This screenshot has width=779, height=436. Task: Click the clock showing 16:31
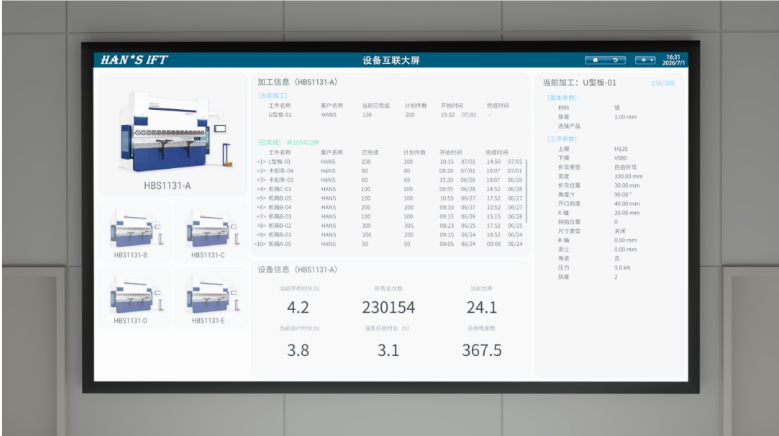click(674, 57)
